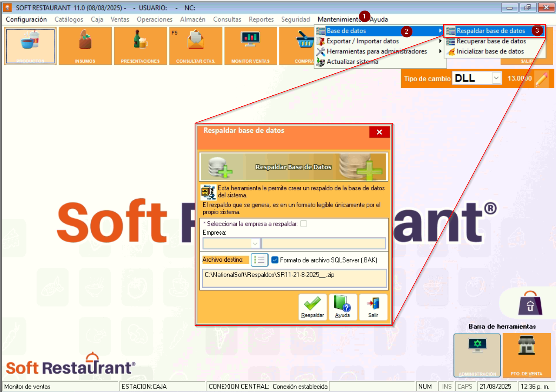Open the Configuración menu
Viewport: 556px width, 392px height.
tap(26, 19)
